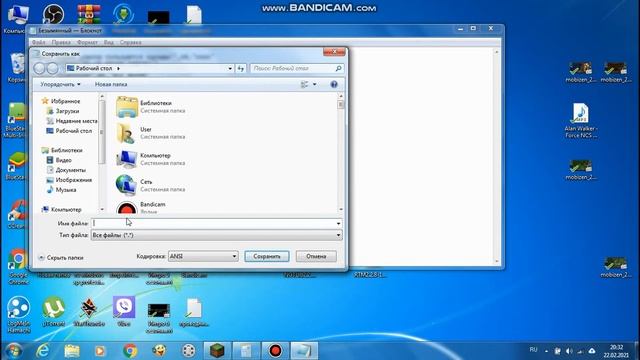
Task: Open the Компьютер item in file list
Action: pos(150,159)
